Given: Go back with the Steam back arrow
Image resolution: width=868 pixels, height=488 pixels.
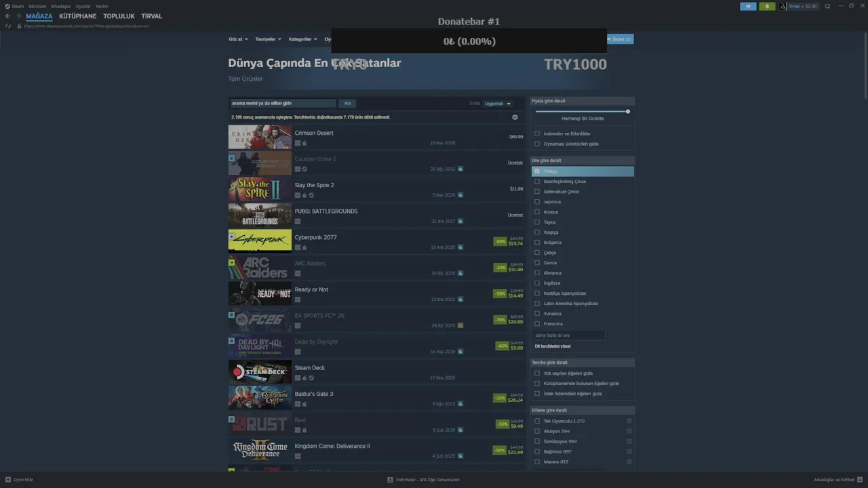Looking at the screenshot, I should (x=7, y=16).
